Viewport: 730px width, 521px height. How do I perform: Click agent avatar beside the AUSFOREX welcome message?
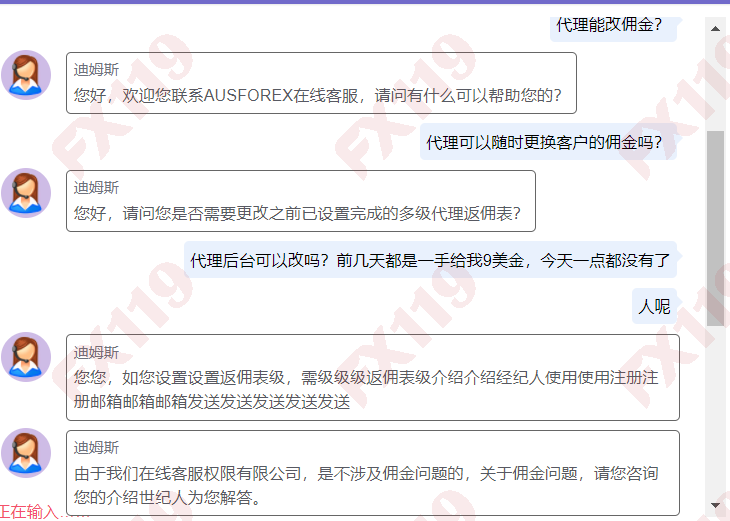pos(26,75)
